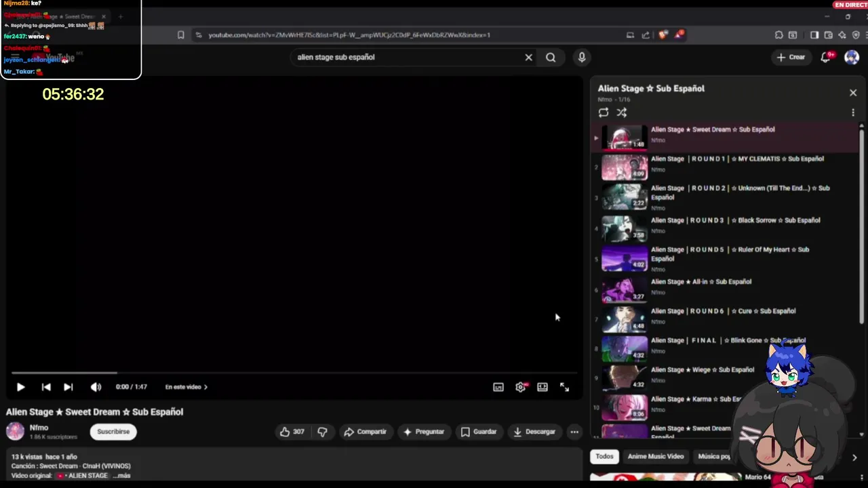The width and height of the screenshot is (868, 488).
Task: Play the Sweet Dream video
Action: click(x=20, y=387)
